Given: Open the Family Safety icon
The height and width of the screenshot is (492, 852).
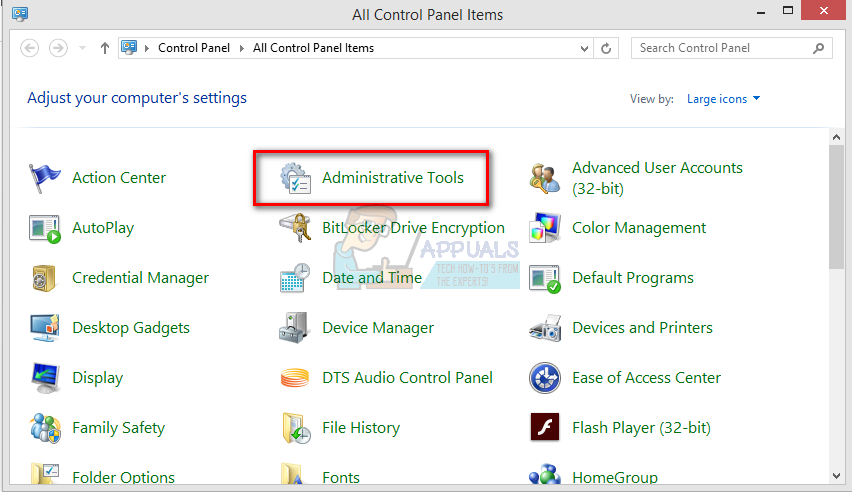Looking at the screenshot, I should tap(45, 428).
